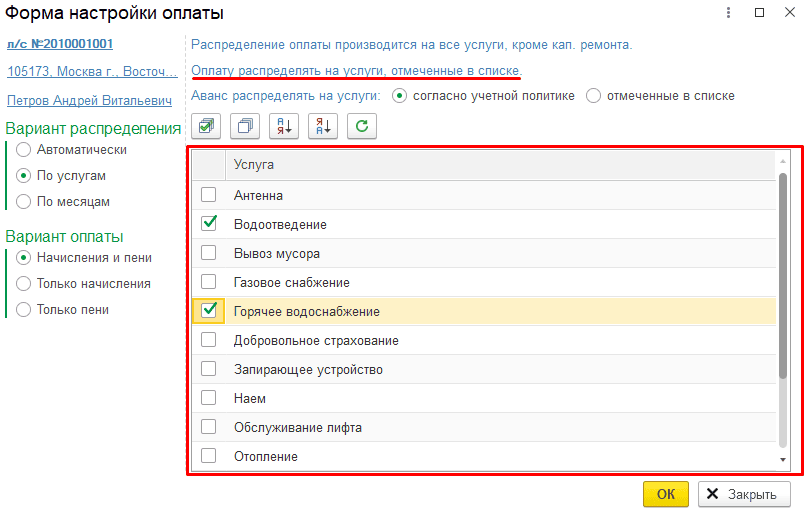Screen dimensions: 807x515
Task: Open Петров Андрей Витальевич link
Action: (x=89, y=100)
